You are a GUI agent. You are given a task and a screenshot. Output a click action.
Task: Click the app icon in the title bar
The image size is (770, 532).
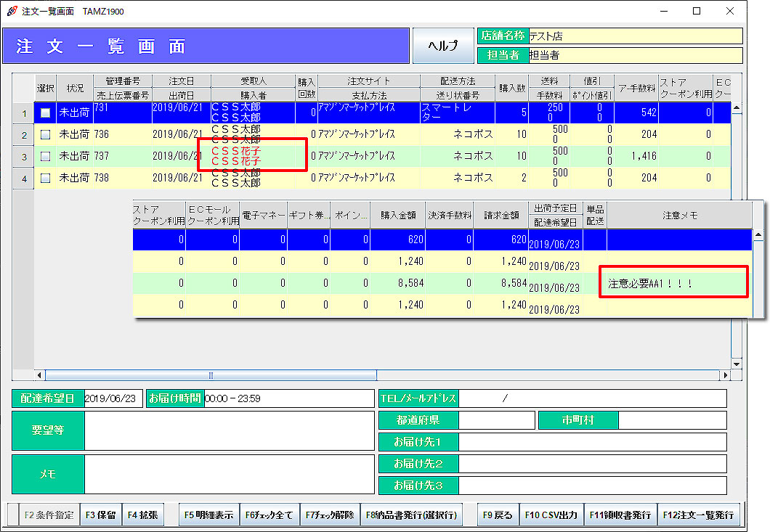click(x=12, y=11)
